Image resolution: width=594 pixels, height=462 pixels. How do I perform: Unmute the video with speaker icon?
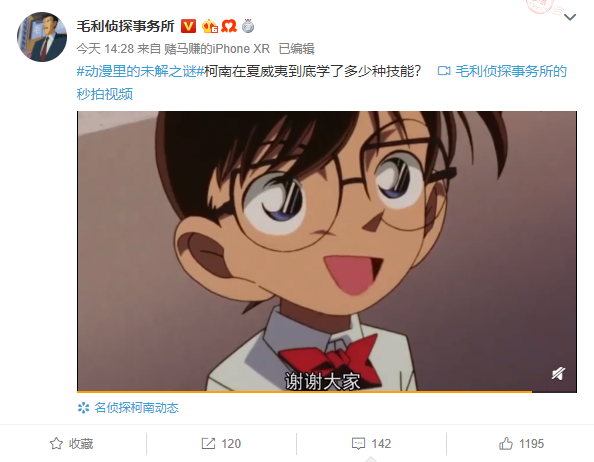(x=558, y=373)
